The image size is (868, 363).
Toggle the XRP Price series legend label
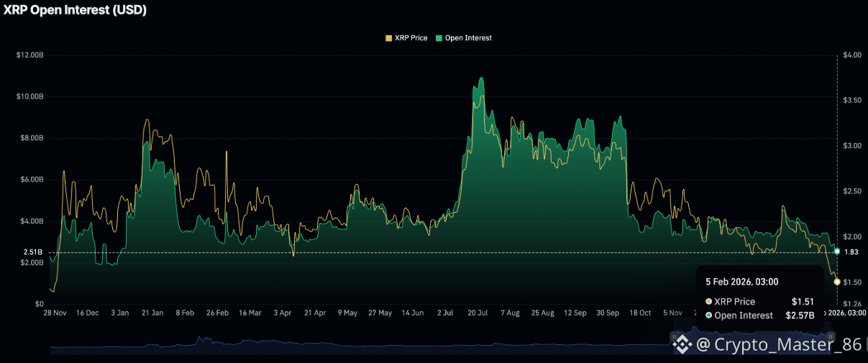[x=411, y=38]
